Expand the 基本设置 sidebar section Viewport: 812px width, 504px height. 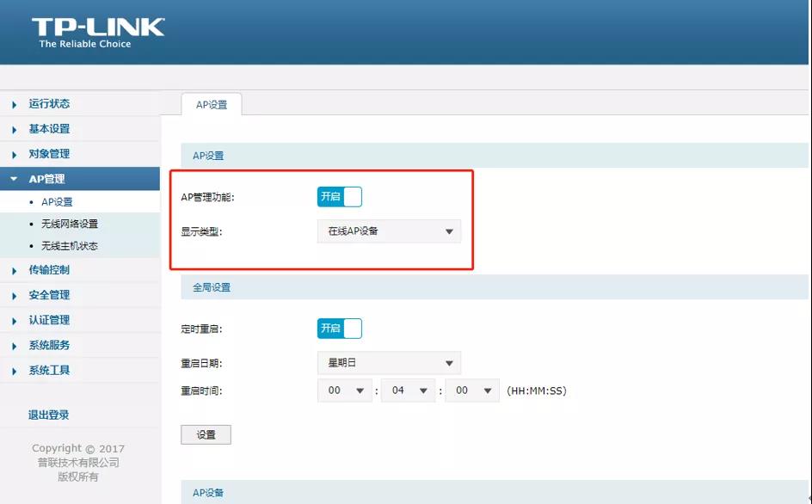tap(49, 129)
